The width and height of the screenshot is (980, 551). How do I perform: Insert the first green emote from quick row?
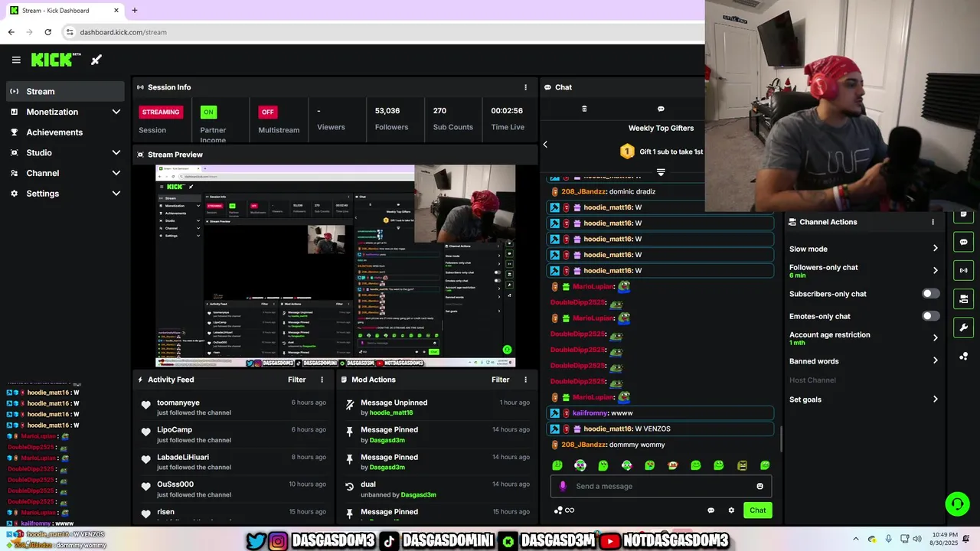coord(557,465)
